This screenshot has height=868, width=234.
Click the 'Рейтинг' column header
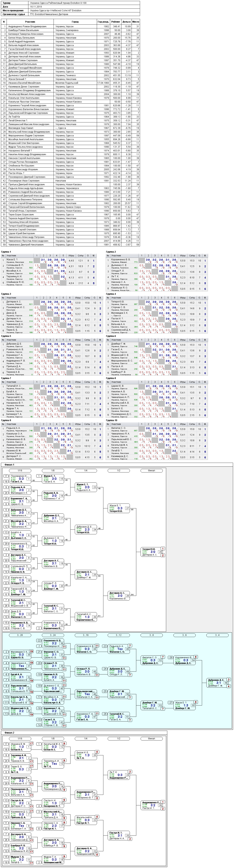point(115,22)
